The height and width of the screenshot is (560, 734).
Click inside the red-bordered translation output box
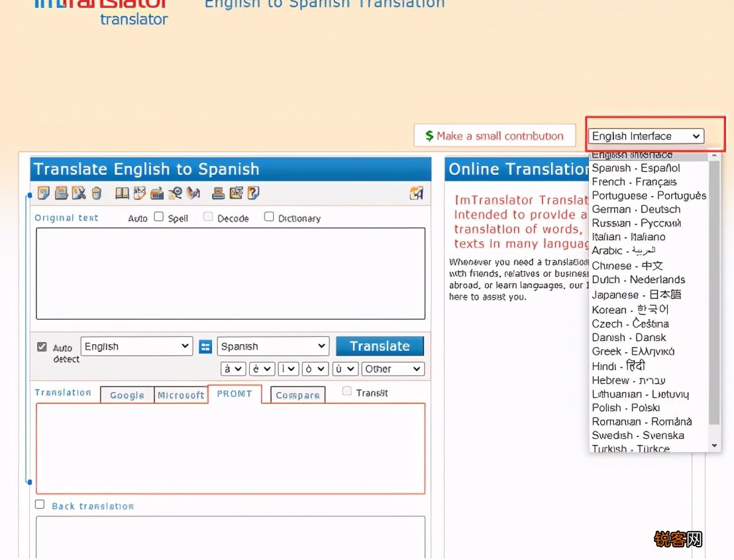[231, 449]
